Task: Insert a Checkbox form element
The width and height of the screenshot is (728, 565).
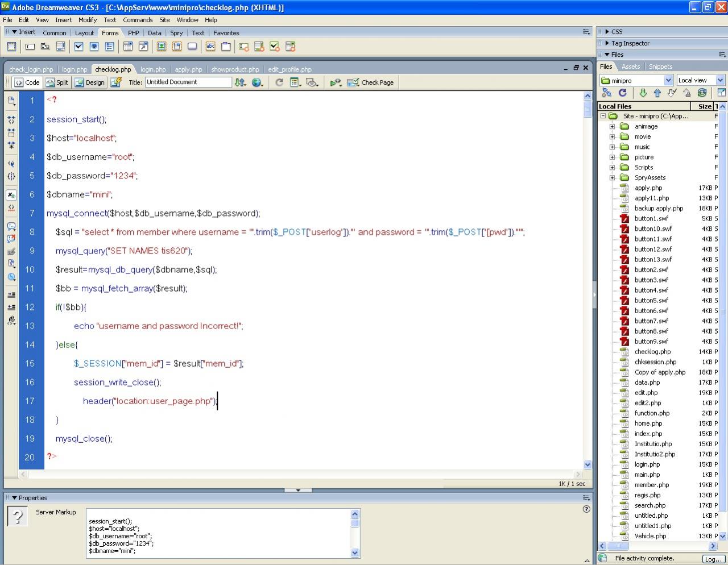Action: pyautogui.click(x=79, y=47)
